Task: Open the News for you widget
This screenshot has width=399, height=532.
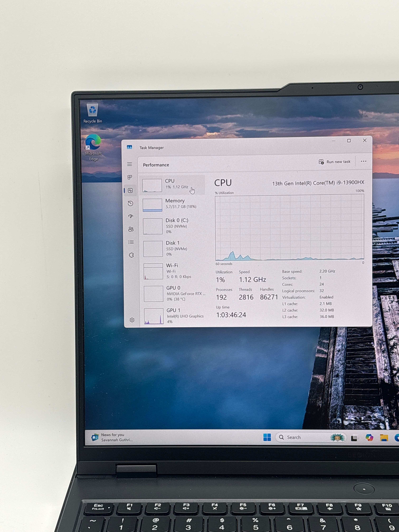Action: click(112, 437)
